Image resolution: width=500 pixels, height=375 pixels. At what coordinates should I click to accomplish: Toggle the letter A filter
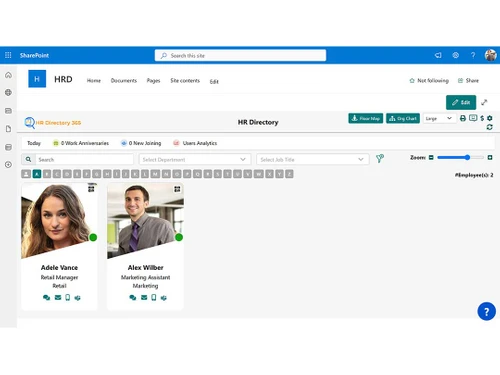(x=37, y=174)
